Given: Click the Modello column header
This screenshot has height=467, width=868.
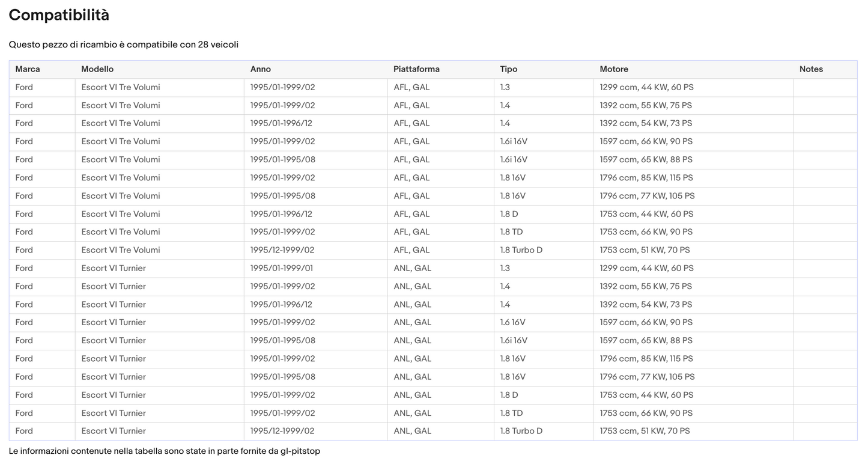Looking at the screenshot, I should [97, 69].
